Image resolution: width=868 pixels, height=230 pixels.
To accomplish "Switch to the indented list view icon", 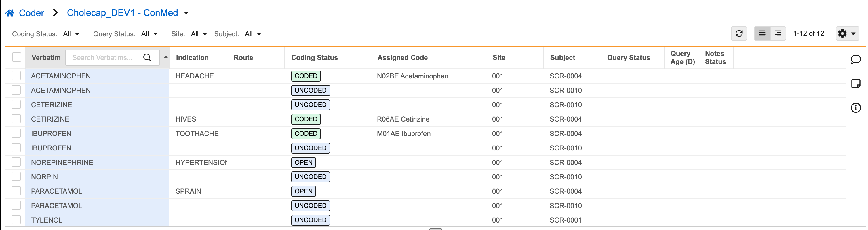I will point(778,34).
